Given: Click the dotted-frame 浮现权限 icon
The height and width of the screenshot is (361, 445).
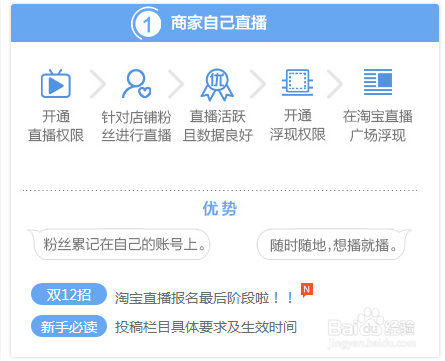Looking at the screenshot, I should point(297,82).
